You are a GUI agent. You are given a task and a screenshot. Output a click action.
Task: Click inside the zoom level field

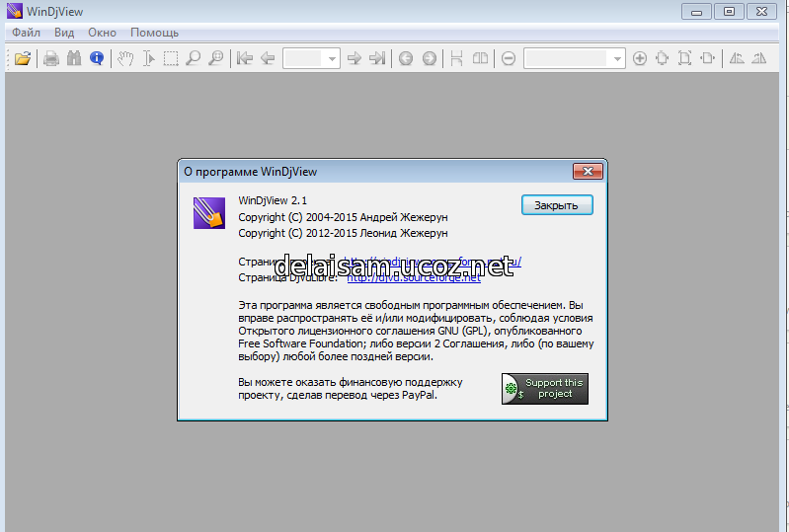click(x=566, y=59)
